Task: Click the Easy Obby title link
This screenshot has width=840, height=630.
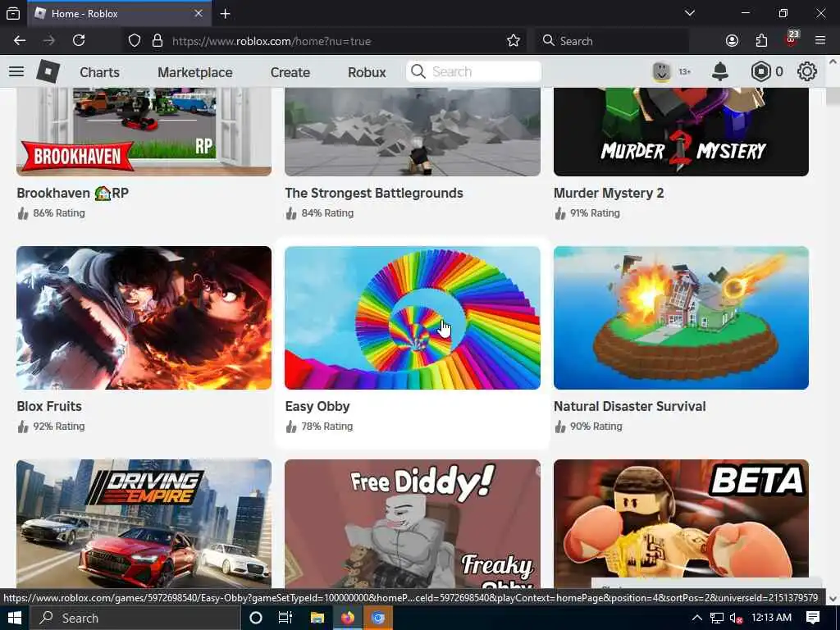Action: coord(317,406)
